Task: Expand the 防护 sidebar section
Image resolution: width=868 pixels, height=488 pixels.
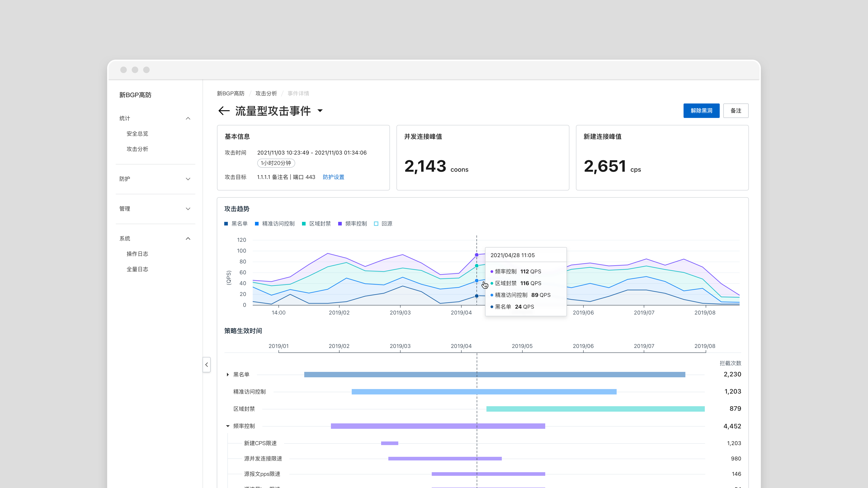Action: (188, 179)
